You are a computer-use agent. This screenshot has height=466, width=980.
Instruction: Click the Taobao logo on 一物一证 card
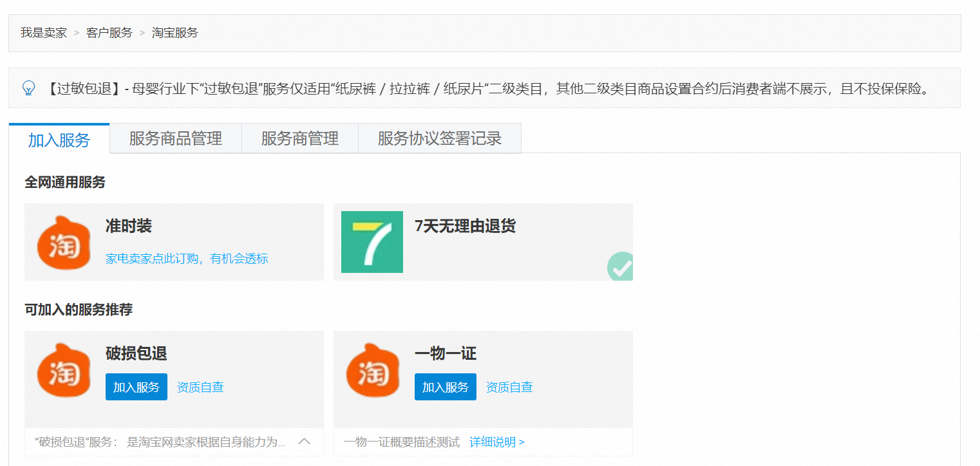point(373,369)
